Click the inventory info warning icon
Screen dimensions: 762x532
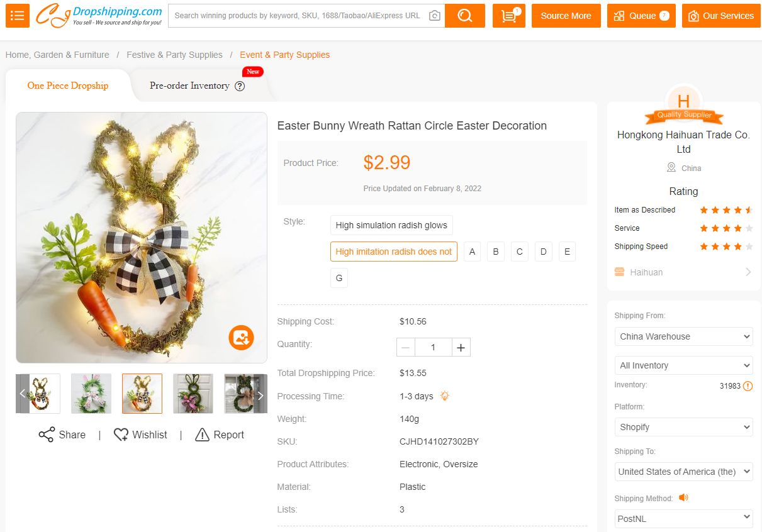tap(748, 386)
